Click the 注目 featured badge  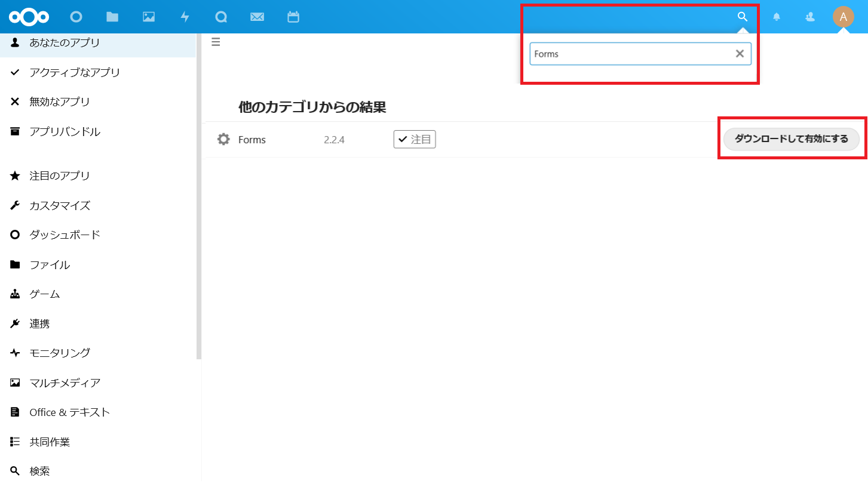pos(415,140)
